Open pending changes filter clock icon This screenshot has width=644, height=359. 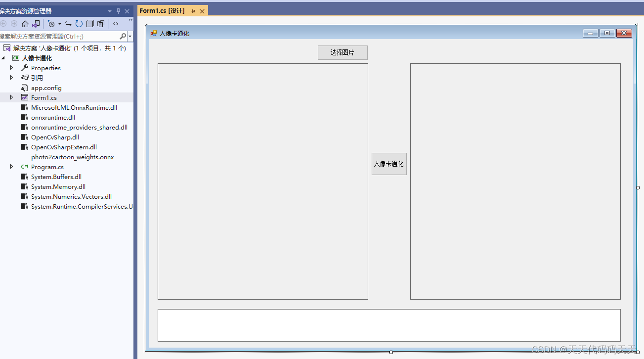(x=51, y=24)
